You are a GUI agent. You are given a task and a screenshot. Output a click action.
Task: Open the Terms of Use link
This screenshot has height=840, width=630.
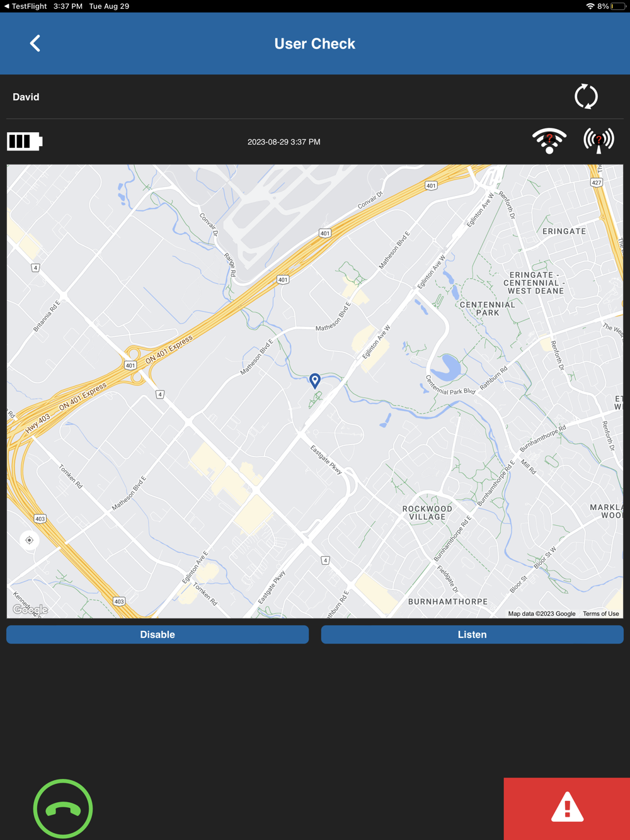600,613
